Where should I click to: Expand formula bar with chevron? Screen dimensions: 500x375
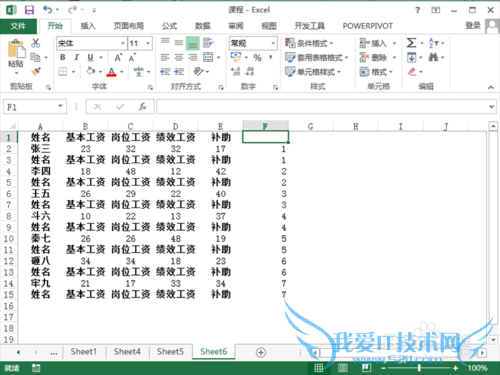[x=491, y=107]
